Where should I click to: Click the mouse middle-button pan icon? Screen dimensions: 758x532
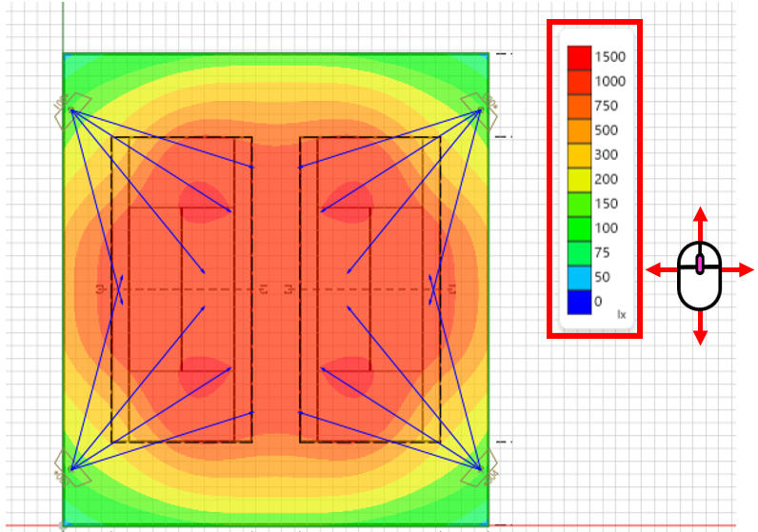[700, 274]
